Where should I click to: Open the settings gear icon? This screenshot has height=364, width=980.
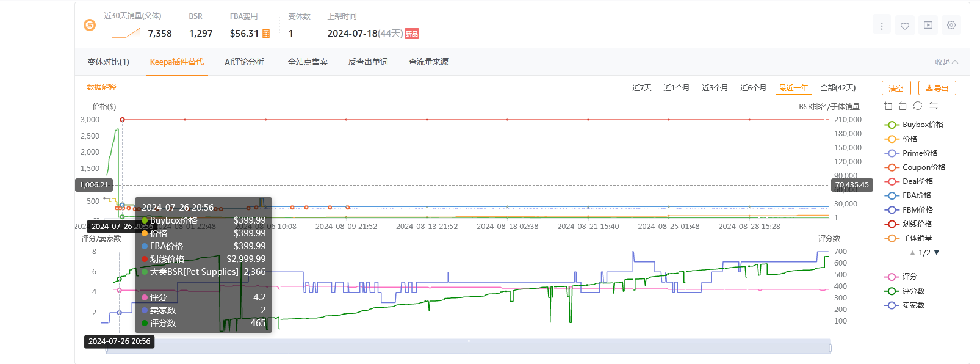click(x=951, y=26)
